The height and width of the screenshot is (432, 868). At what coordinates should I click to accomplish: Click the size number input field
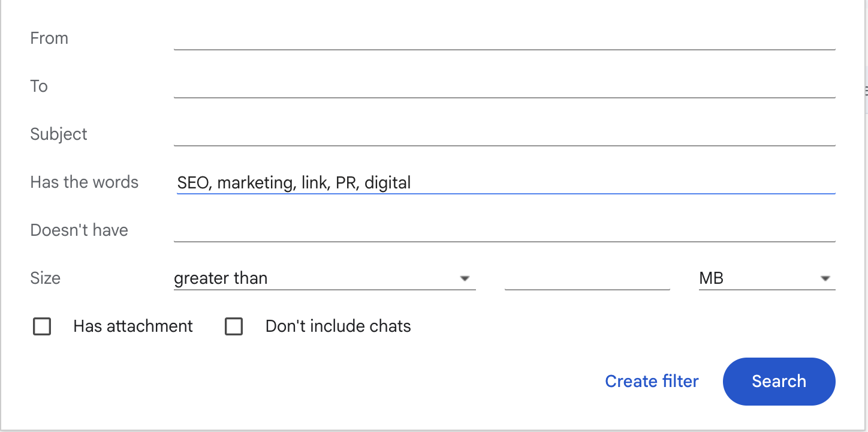tap(587, 278)
